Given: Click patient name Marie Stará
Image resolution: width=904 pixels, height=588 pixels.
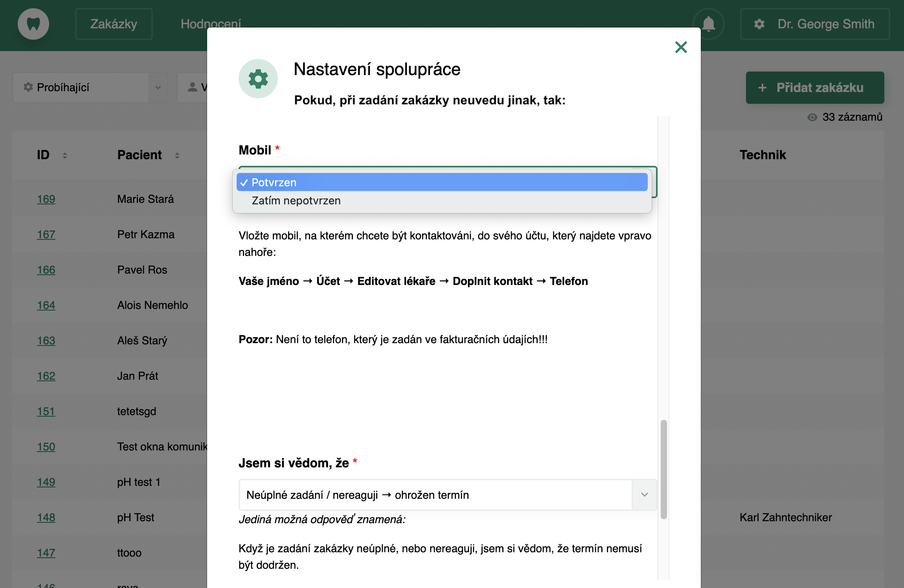Looking at the screenshot, I should point(145,199).
